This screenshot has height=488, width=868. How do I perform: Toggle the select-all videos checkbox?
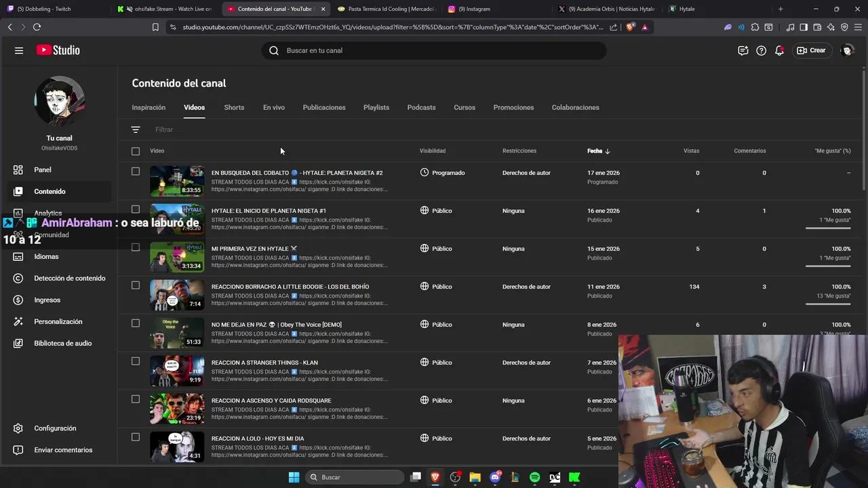tap(136, 151)
